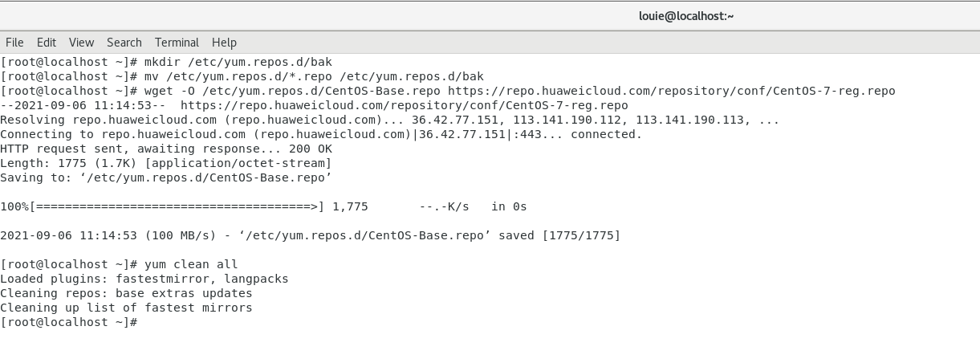Image resolution: width=980 pixels, height=363 pixels.
Task: Open the Edit menu
Action: (47, 43)
